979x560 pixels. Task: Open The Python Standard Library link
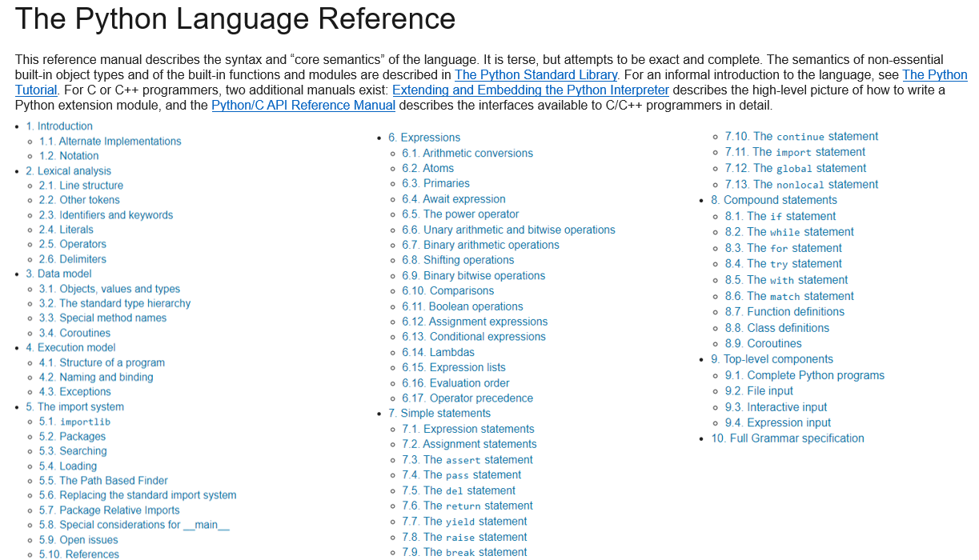click(x=536, y=75)
